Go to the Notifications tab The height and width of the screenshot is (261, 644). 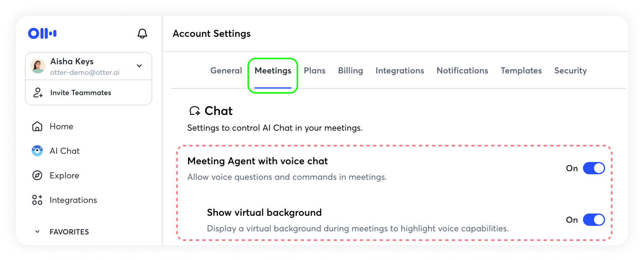(462, 71)
